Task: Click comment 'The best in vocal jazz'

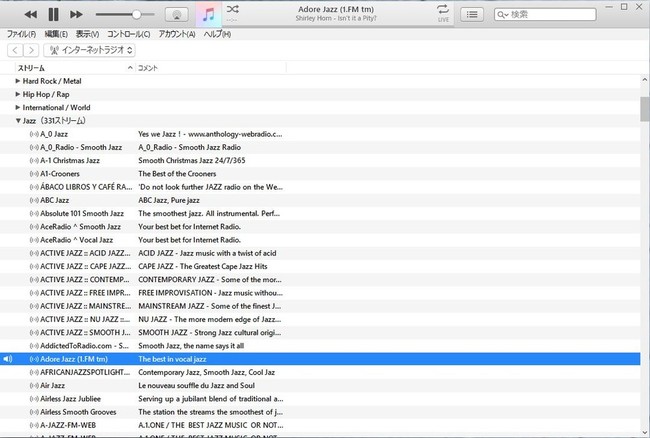Action: pyautogui.click(x=172, y=359)
